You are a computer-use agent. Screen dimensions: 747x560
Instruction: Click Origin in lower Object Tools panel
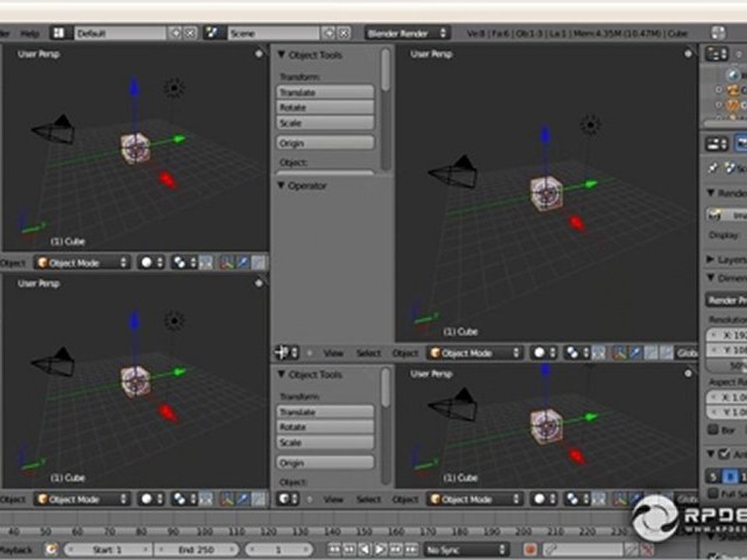click(325, 462)
